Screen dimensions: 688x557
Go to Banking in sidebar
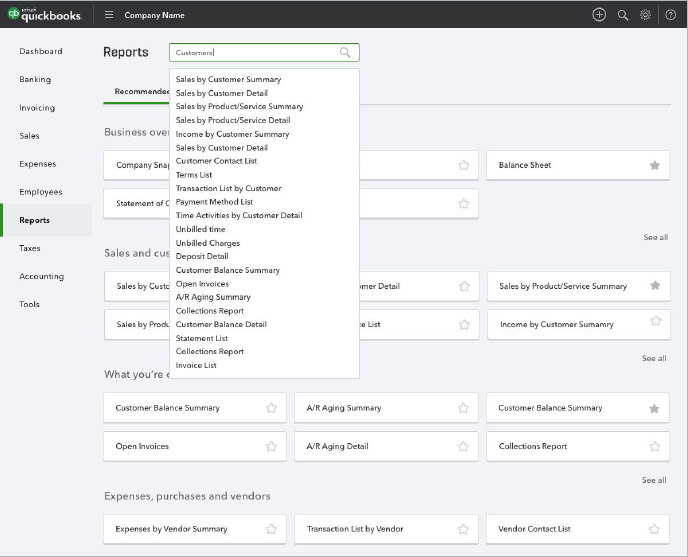coord(35,79)
